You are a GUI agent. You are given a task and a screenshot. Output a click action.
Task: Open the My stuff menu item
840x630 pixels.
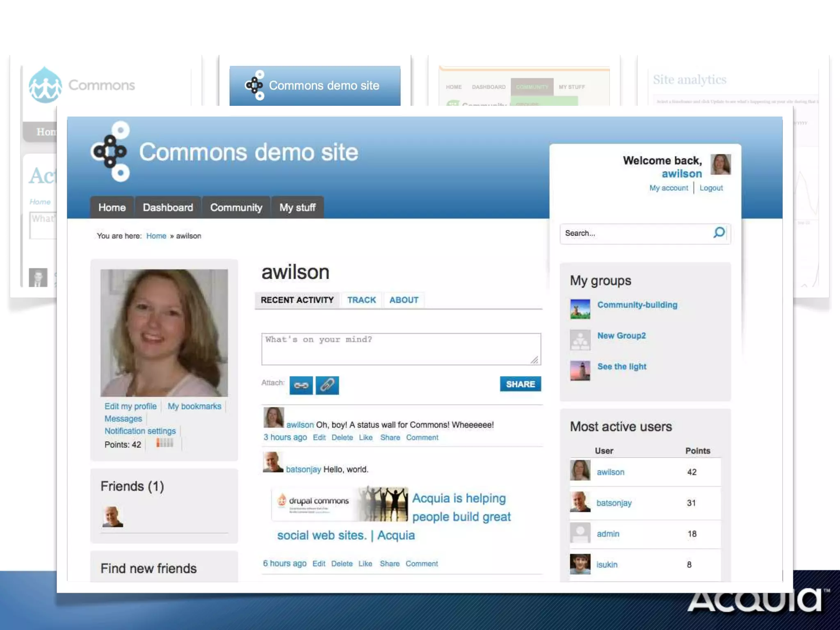pos(297,208)
